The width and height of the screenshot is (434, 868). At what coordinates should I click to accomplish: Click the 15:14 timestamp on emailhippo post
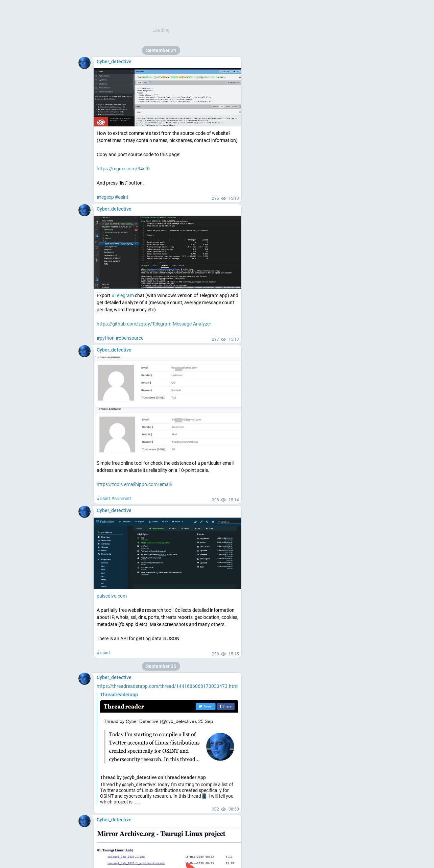coord(234,500)
